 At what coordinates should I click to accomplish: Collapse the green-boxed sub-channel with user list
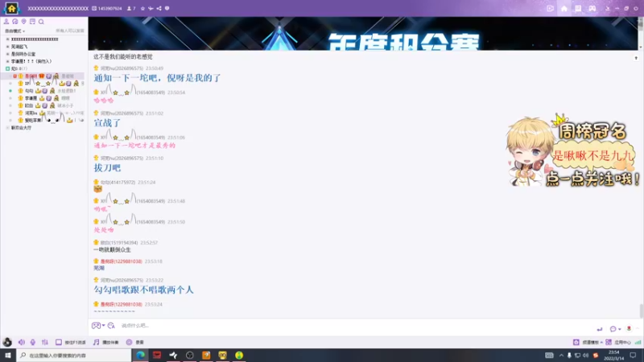coord(7,69)
